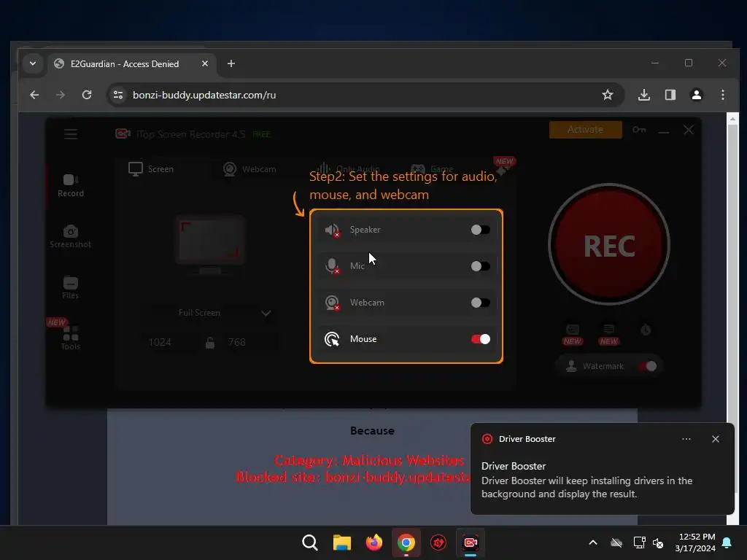Open the Screenshot section in sidebar

tap(71, 236)
